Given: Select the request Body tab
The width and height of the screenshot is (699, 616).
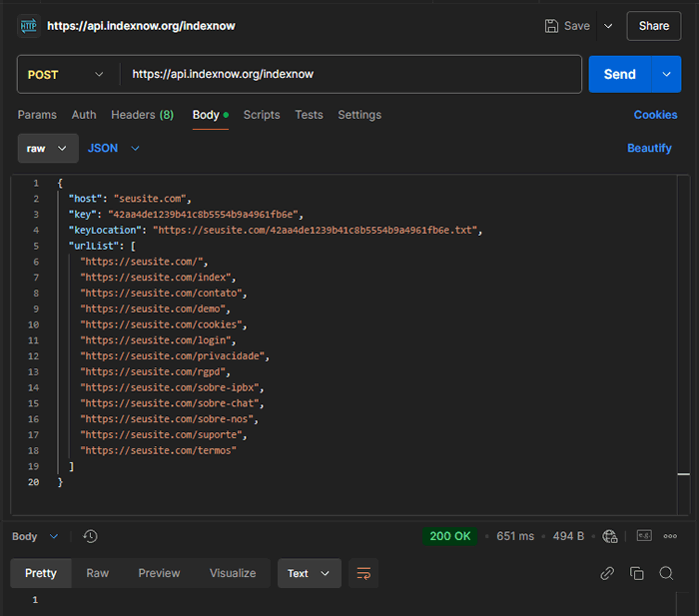Looking at the screenshot, I should pos(211,115).
